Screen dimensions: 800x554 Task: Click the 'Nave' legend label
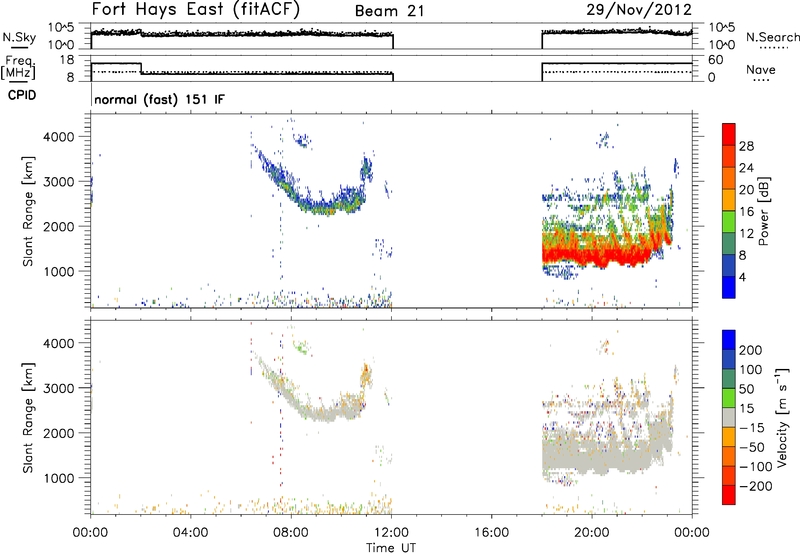click(x=761, y=69)
